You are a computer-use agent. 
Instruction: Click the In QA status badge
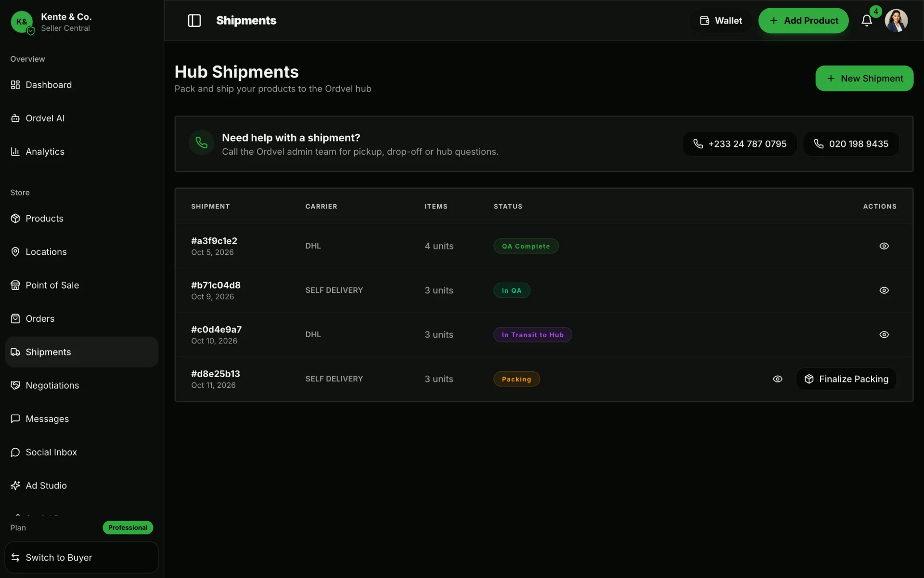[x=512, y=290]
